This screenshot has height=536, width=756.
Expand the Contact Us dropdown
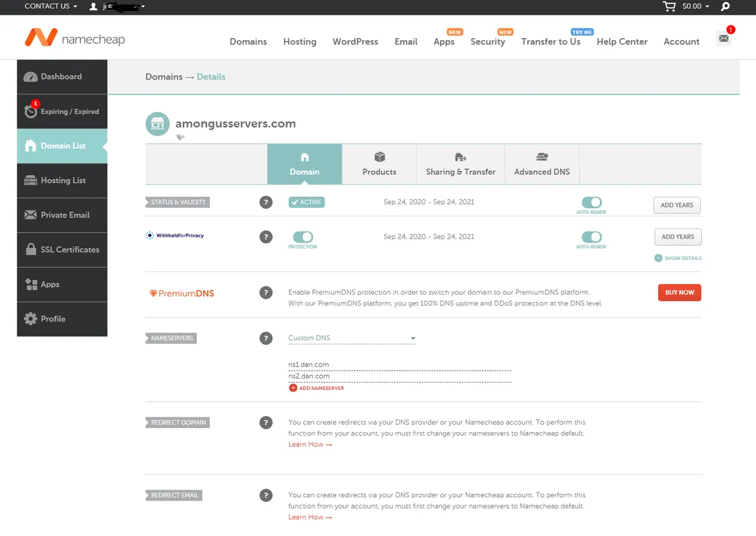coord(51,6)
